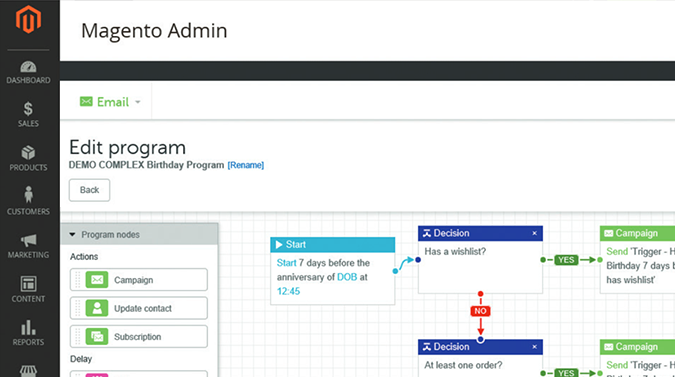The width and height of the screenshot is (675, 377).
Task: Open the Marketing sidebar section
Action: click(28, 246)
